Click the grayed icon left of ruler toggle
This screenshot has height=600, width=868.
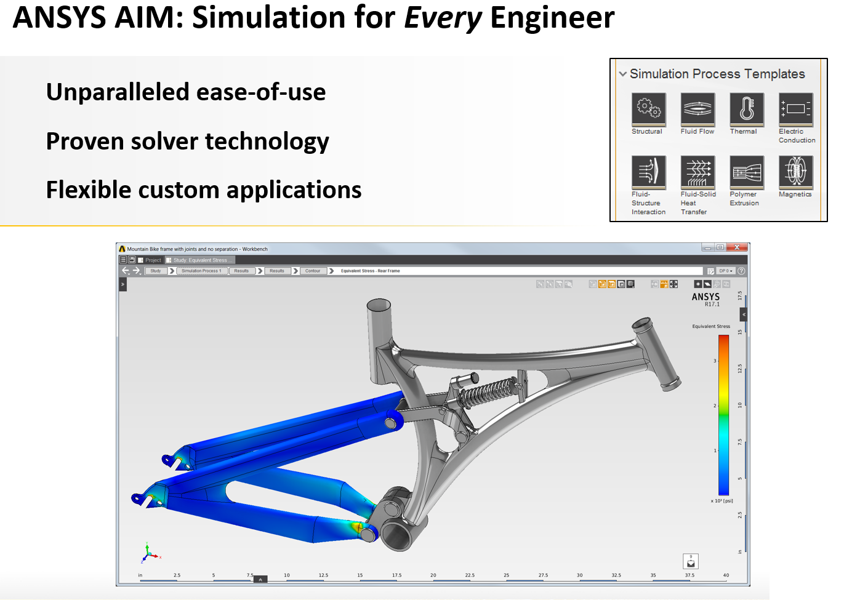655,284
